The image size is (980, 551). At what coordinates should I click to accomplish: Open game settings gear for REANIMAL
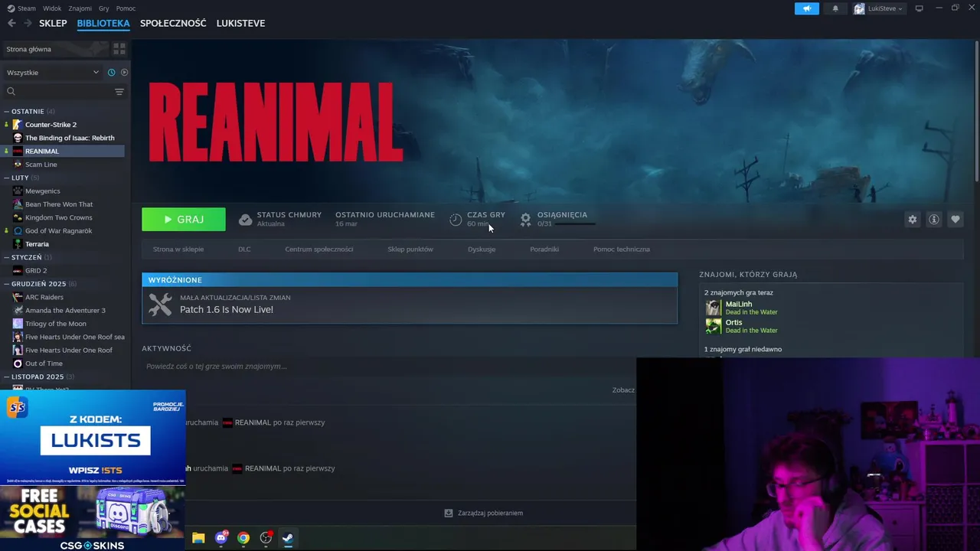[913, 220]
